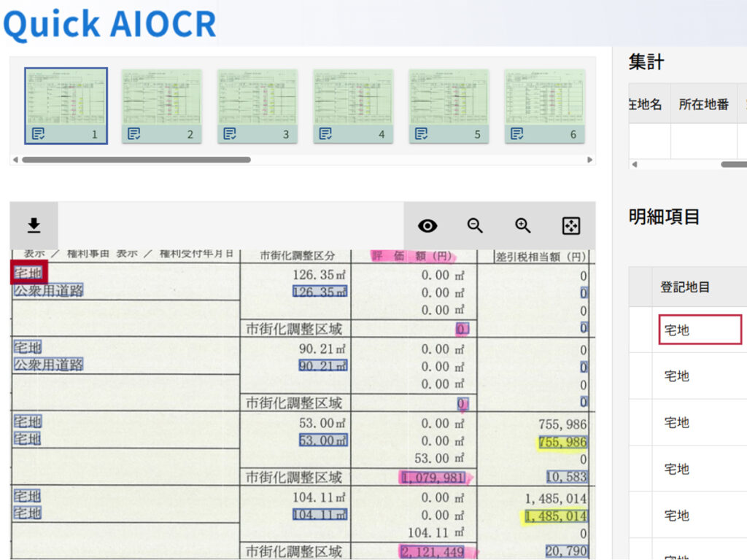Click the 登記地目 column header
This screenshot has width=747, height=560.
[685, 287]
